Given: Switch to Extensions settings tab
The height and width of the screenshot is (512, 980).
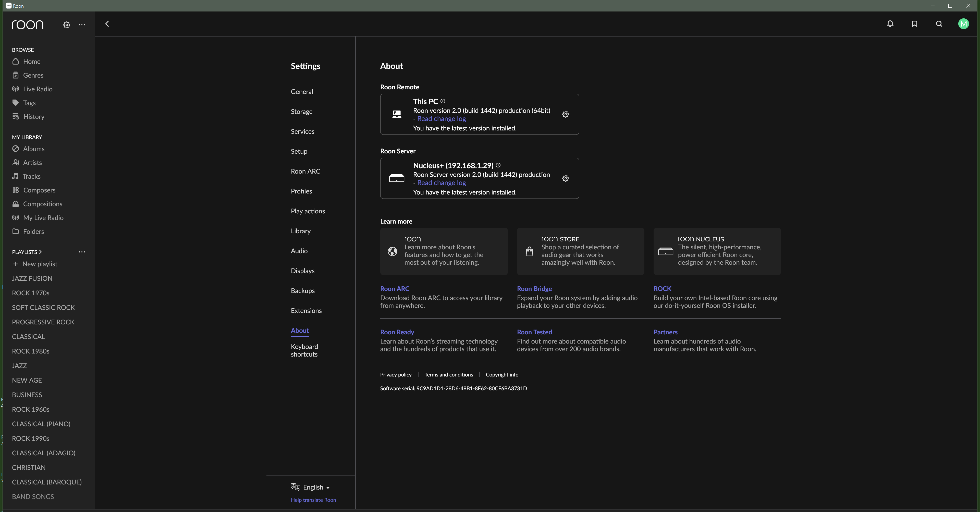Looking at the screenshot, I should click(306, 310).
